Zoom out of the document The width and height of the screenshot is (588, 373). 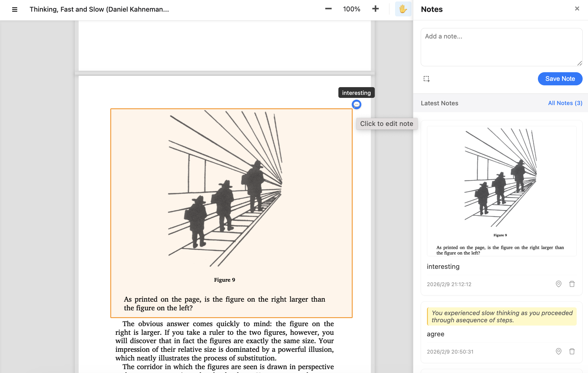tap(328, 9)
